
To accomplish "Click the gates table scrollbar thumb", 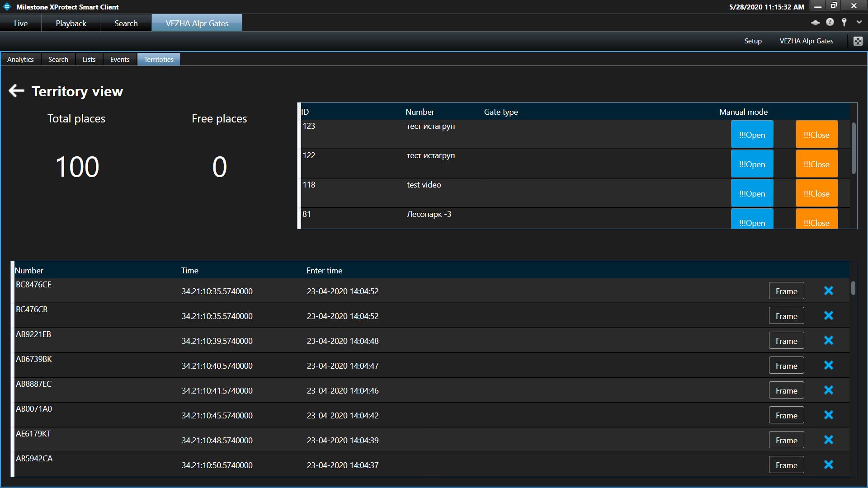I will click(x=854, y=148).
